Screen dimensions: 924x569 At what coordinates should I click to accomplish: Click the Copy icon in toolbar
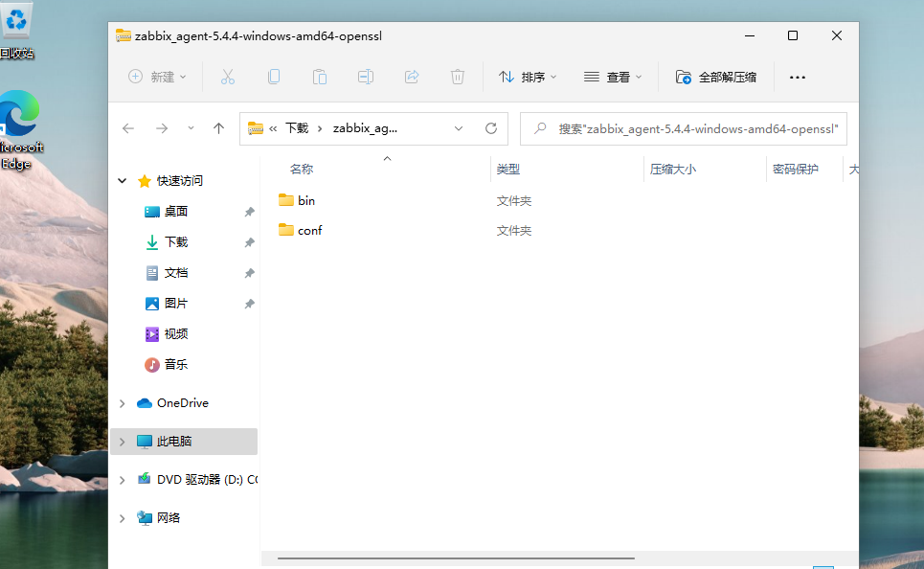(x=274, y=78)
